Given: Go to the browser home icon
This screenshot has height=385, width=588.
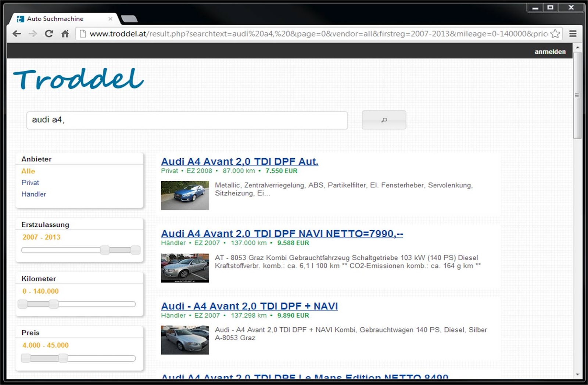Looking at the screenshot, I should pyautogui.click(x=65, y=34).
